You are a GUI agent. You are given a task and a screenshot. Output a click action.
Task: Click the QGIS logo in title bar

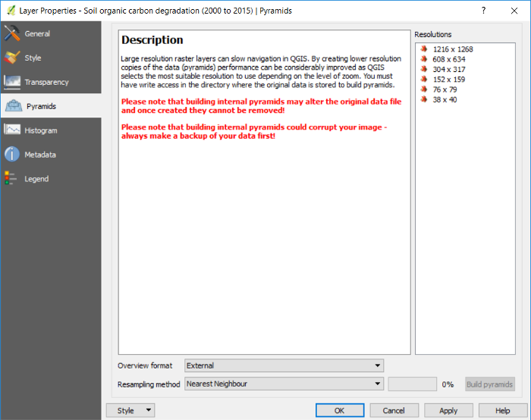(x=11, y=11)
